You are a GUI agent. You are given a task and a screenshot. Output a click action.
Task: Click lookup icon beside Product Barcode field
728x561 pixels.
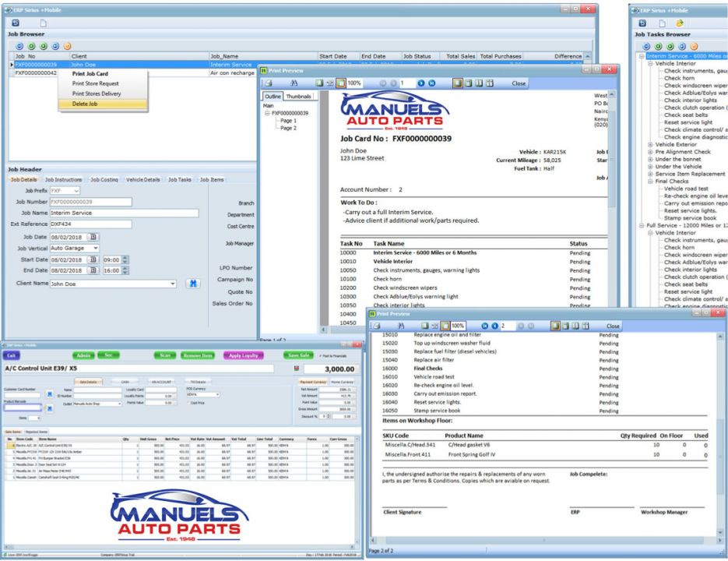coord(50,408)
